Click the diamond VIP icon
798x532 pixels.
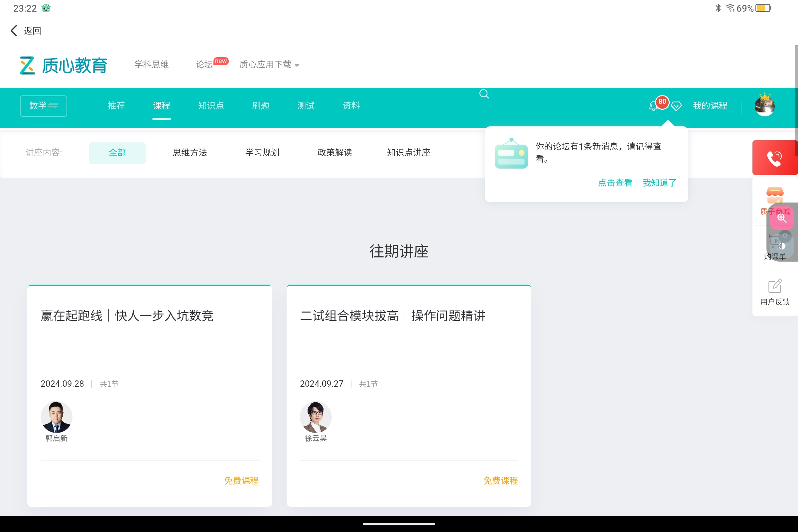click(676, 106)
